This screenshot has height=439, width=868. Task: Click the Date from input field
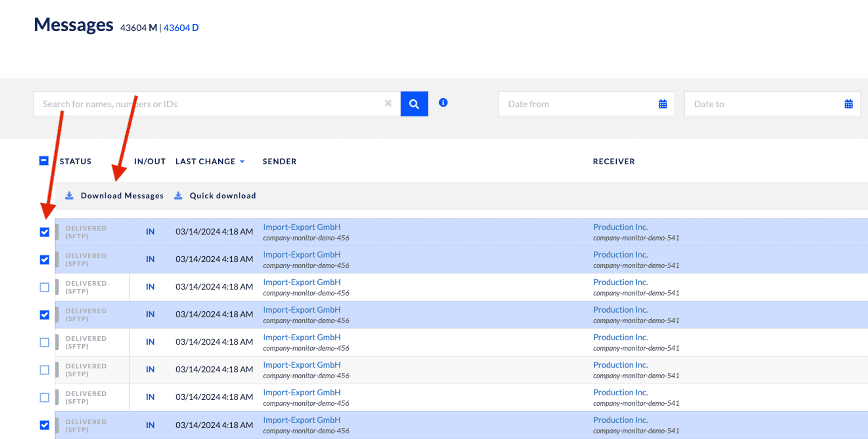(x=577, y=104)
